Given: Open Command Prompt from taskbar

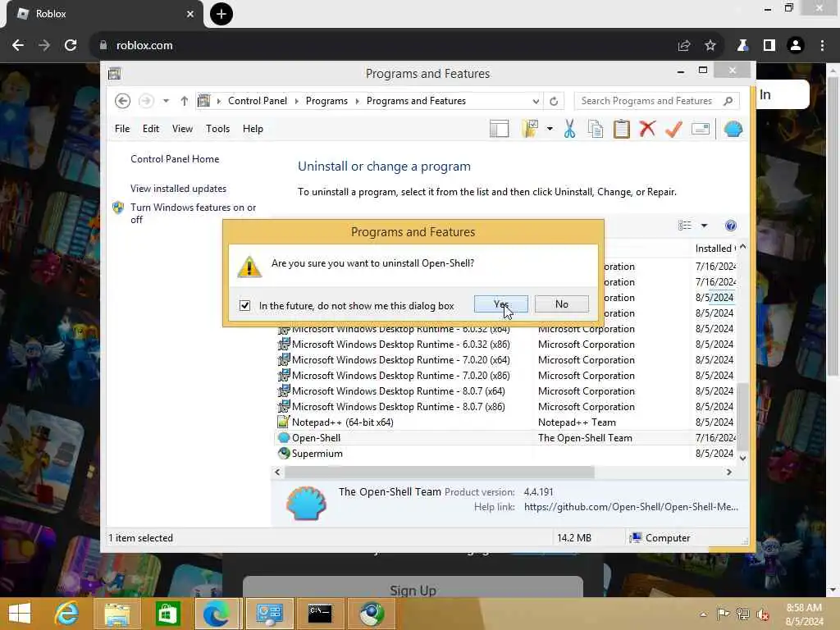Looking at the screenshot, I should [320, 614].
